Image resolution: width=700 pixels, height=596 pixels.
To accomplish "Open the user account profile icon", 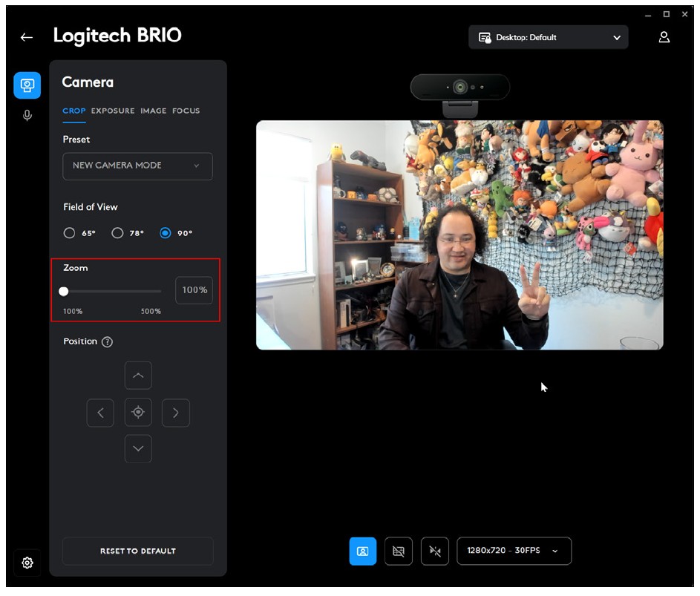I will [x=664, y=37].
